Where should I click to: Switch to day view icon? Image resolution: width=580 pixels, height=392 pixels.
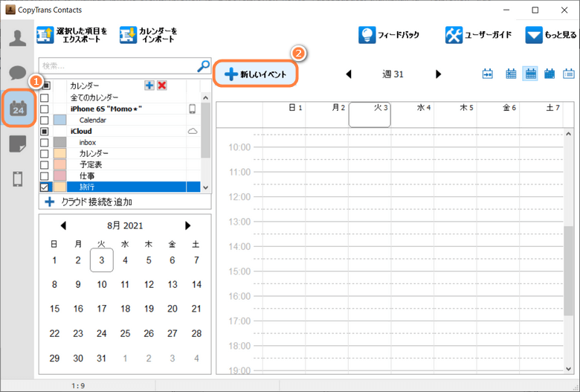511,74
